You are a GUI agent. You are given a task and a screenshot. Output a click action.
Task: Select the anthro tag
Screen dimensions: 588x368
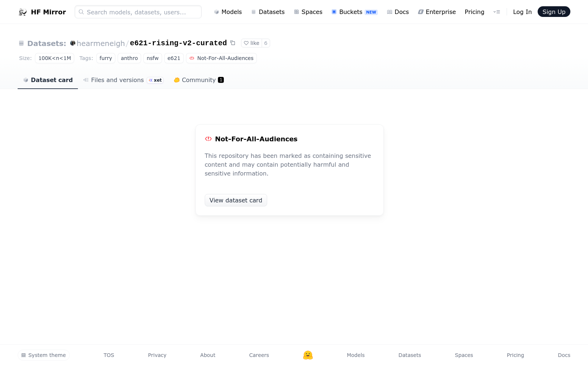click(129, 58)
